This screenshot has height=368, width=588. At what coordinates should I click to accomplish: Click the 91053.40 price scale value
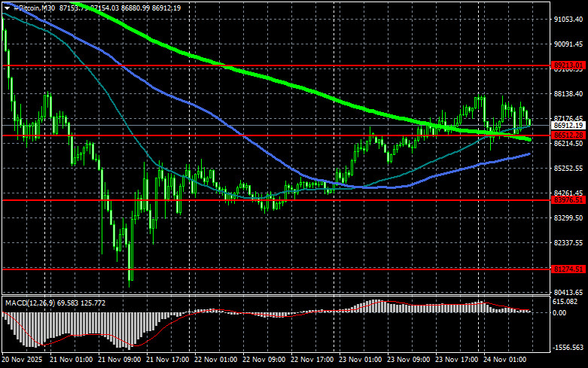[568, 19]
